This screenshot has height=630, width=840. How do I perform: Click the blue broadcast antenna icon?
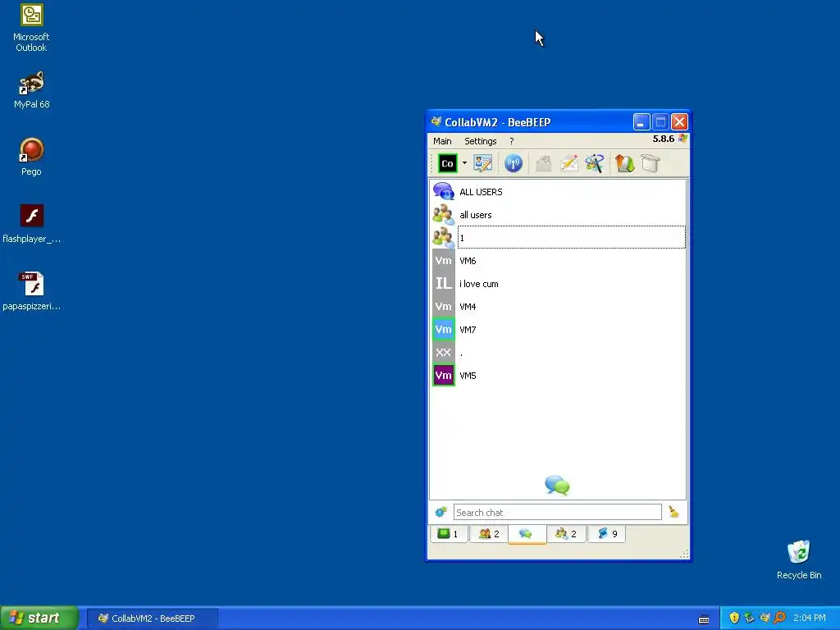[x=514, y=163]
